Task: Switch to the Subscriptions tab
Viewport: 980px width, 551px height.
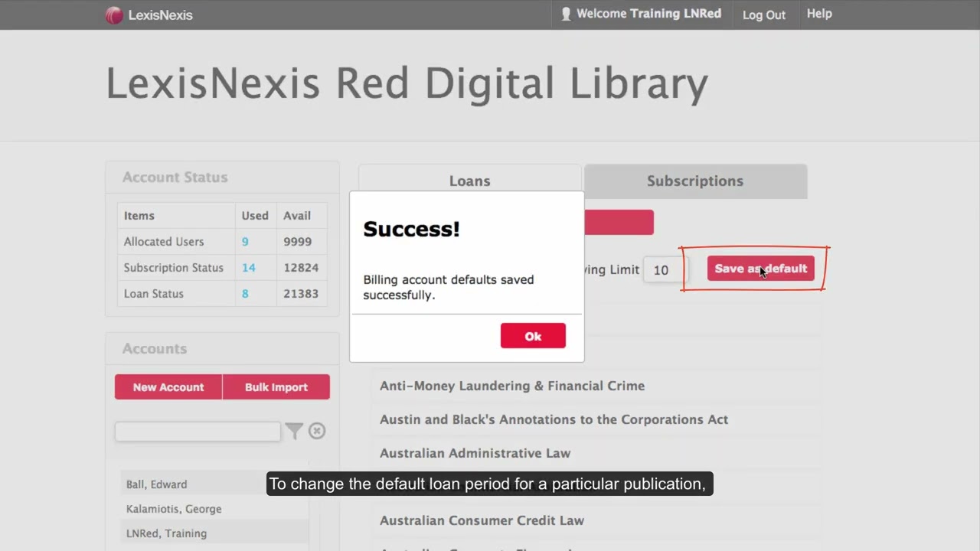Action: [x=695, y=181]
